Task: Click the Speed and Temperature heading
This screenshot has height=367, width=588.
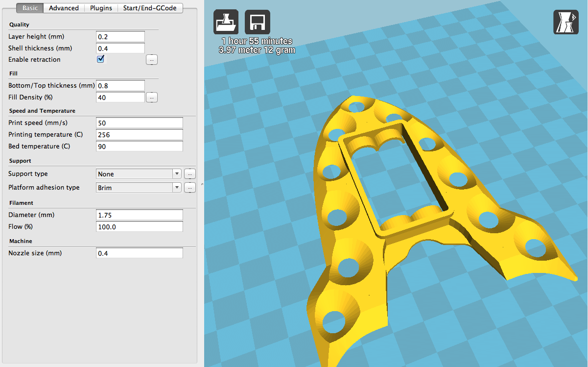Action: pyautogui.click(x=42, y=111)
